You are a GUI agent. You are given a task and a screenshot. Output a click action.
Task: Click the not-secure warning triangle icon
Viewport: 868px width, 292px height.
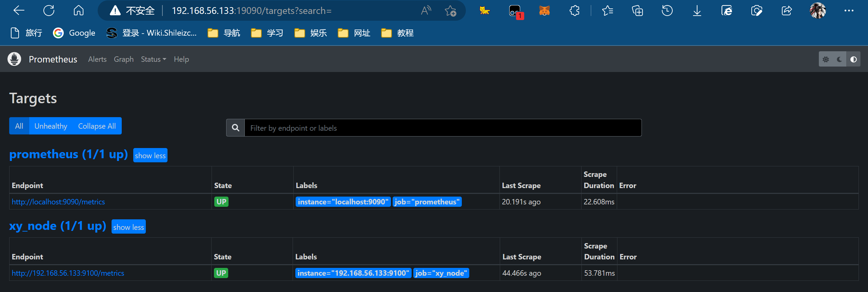[x=115, y=11]
